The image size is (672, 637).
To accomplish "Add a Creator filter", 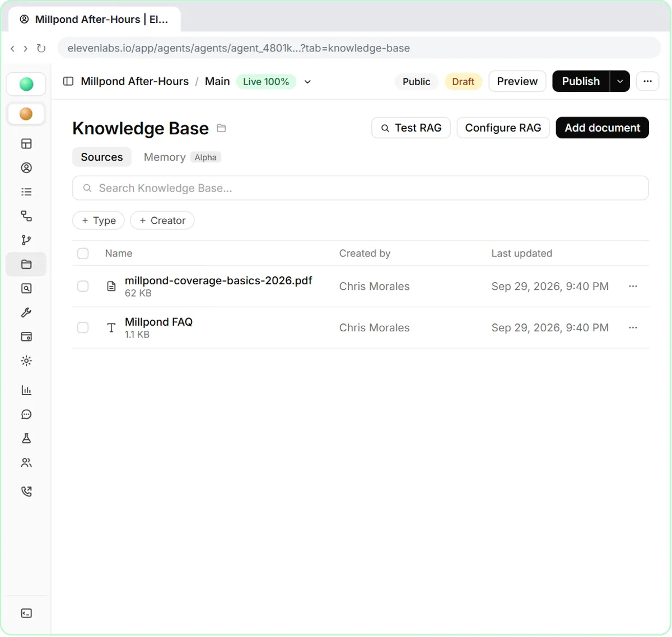I will click(x=162, y=221).
